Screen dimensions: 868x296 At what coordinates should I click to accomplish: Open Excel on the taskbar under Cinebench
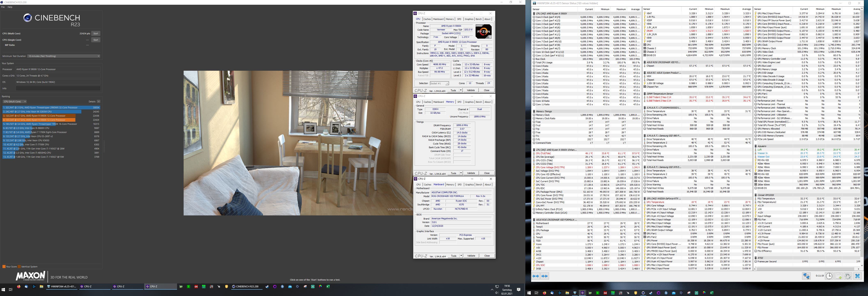pyautogui.click(x=328, y=287)
